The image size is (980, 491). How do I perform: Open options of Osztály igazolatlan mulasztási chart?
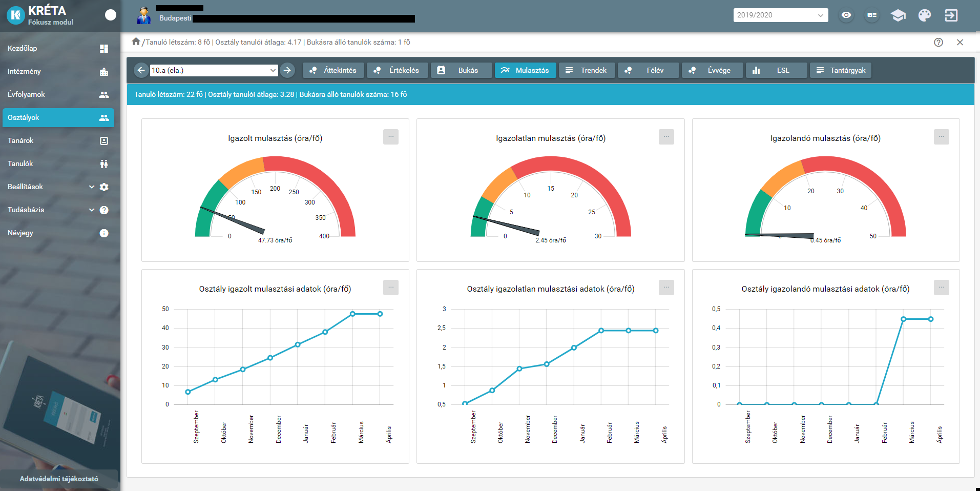[666, 288]
